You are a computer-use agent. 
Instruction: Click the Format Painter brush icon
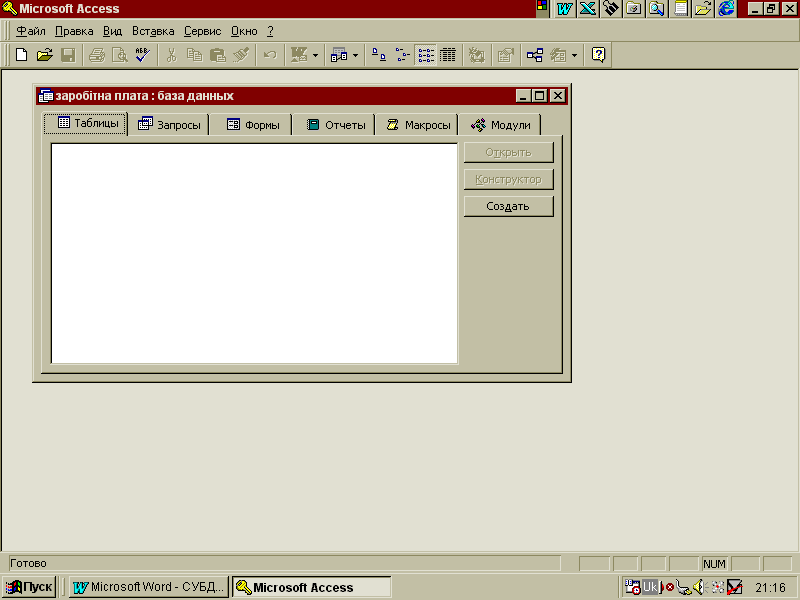[x=241, y=55]
